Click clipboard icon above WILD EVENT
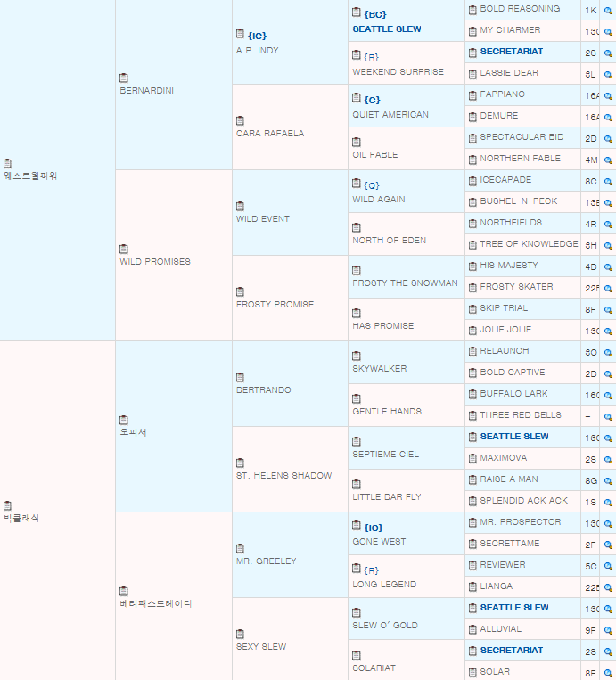 pos(240,206)
